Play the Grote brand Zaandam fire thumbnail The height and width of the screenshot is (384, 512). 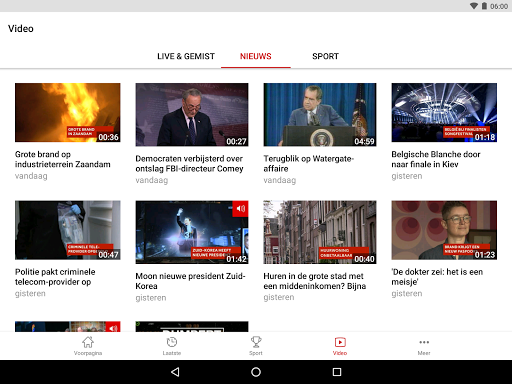(68, 113)
